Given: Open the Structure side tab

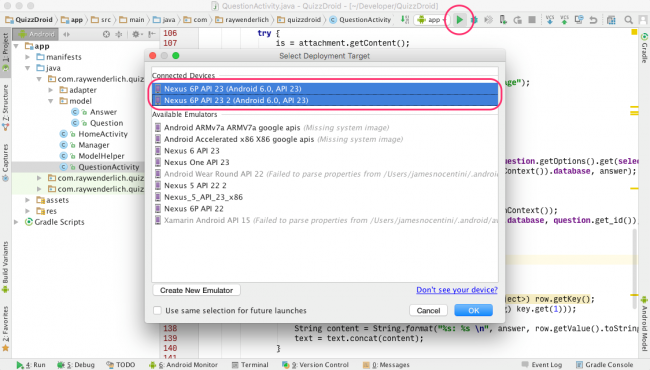Looking at the screenshot, I should [5, 108].
